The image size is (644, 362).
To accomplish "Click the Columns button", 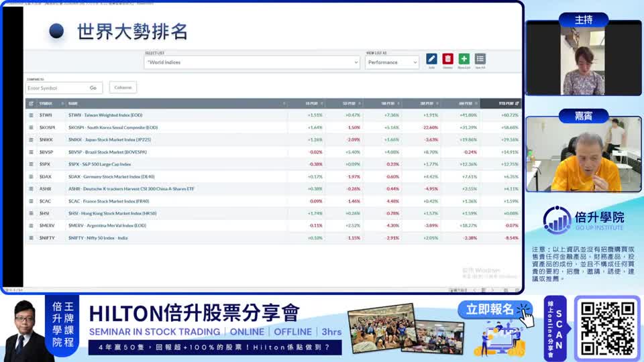I will 123,87.
